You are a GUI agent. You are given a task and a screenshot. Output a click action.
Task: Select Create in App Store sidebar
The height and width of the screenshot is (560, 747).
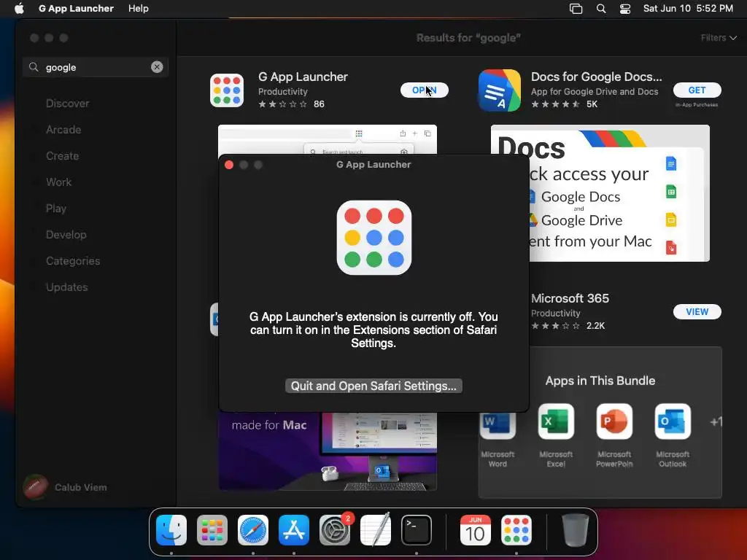tap(63, 156)
